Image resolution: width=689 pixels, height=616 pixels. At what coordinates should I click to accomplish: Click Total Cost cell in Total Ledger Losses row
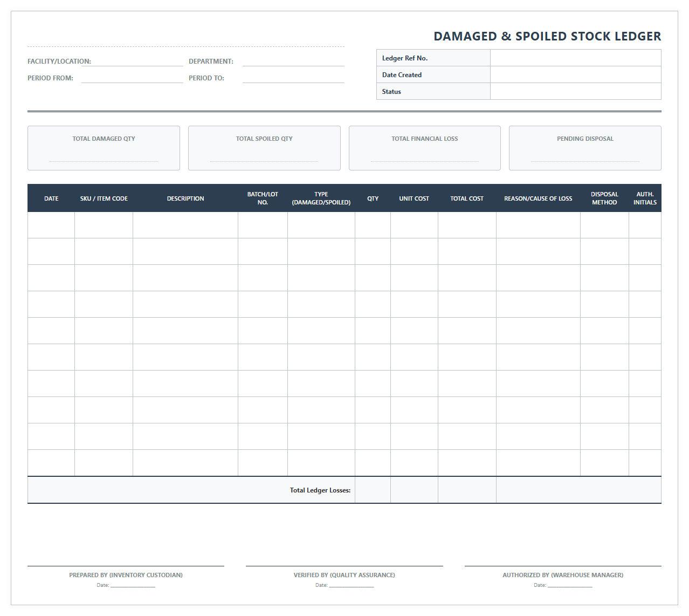click(x=467, y=490)
